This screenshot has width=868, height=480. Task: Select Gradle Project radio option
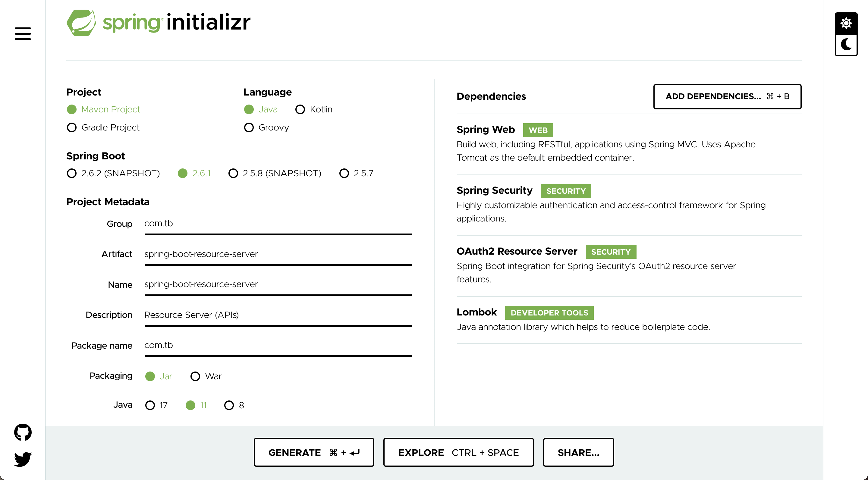103,127
